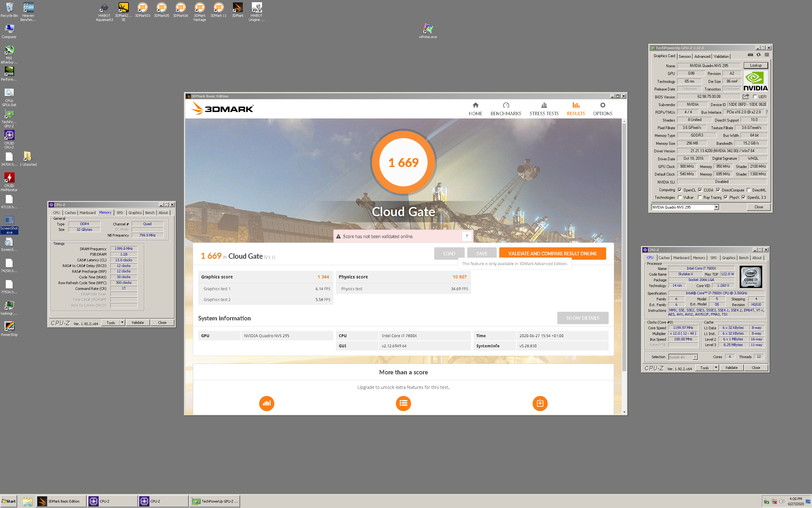Toggle the OpenGL 3.3 checkbox in GPU-Z
The width and height of the screenshot is (812, 508).
(x=743, y=197)
